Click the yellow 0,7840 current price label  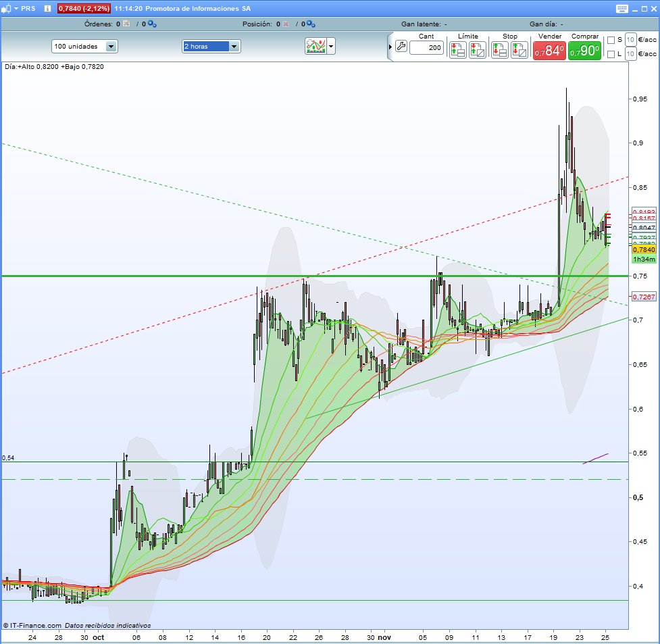[644, 250]
